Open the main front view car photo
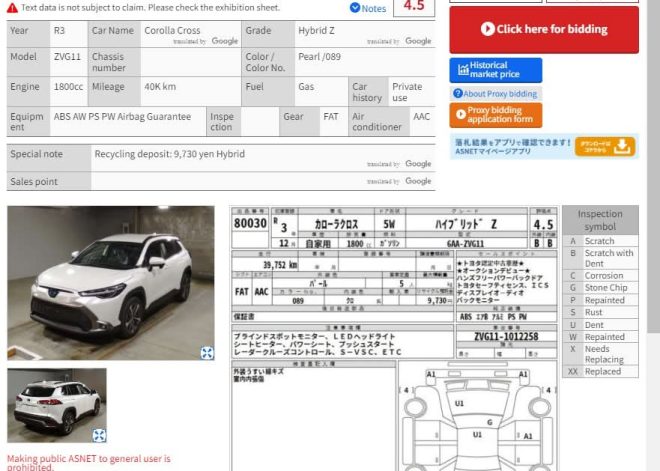 click(x=110, y=282)
